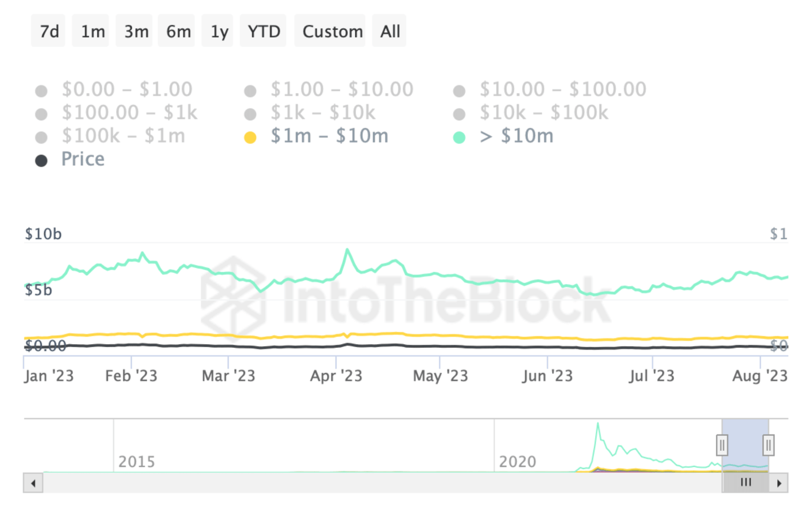Toggle the Price line on the chart

coord(82,159)
